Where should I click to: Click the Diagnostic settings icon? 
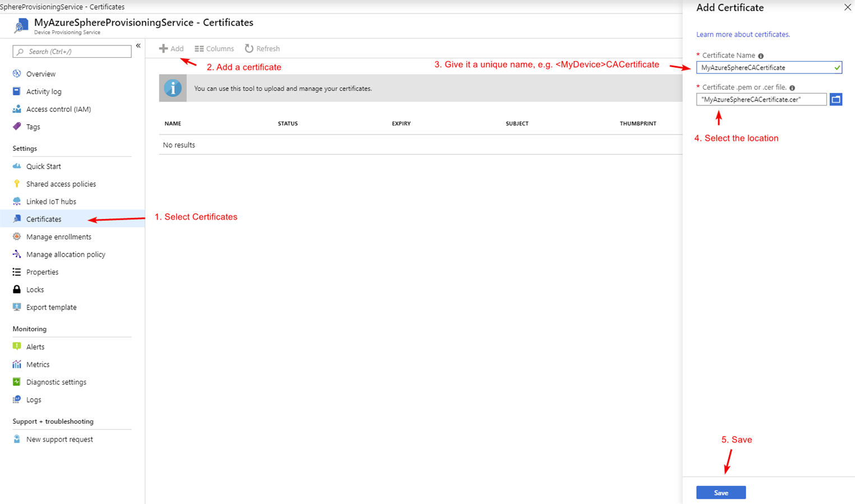17,382
